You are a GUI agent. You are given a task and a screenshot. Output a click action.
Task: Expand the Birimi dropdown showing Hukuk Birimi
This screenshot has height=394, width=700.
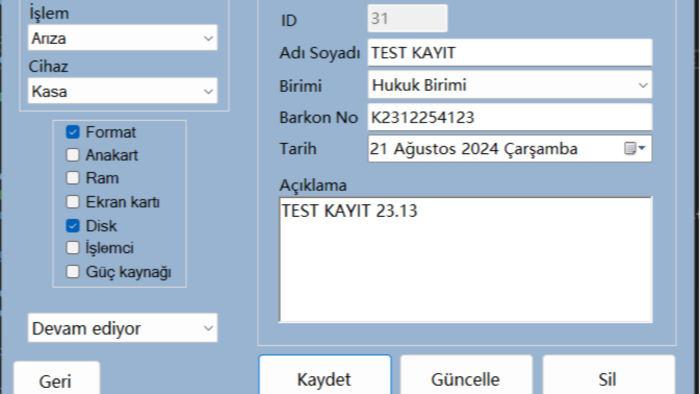[510, 85]
